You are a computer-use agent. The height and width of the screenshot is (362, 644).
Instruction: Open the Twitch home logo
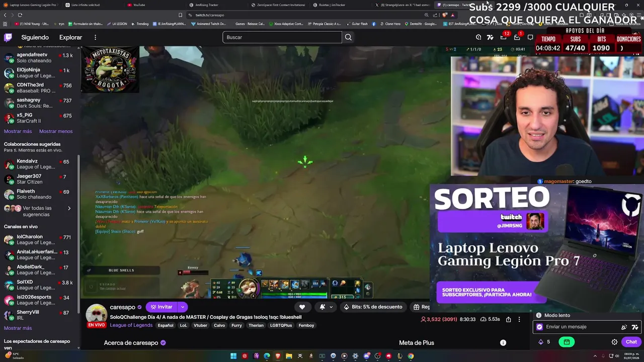click(x=8, y=37)
